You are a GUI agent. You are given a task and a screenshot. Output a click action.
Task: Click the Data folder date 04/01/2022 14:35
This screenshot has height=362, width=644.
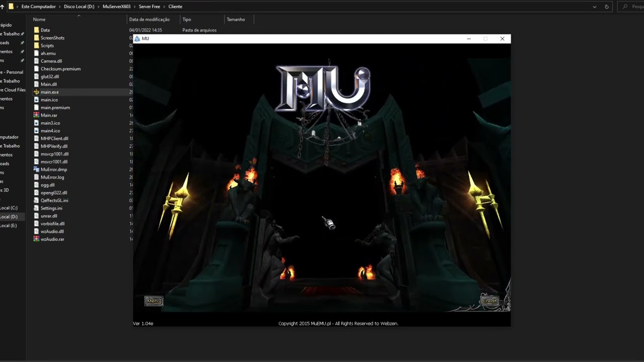pos(145,30)
